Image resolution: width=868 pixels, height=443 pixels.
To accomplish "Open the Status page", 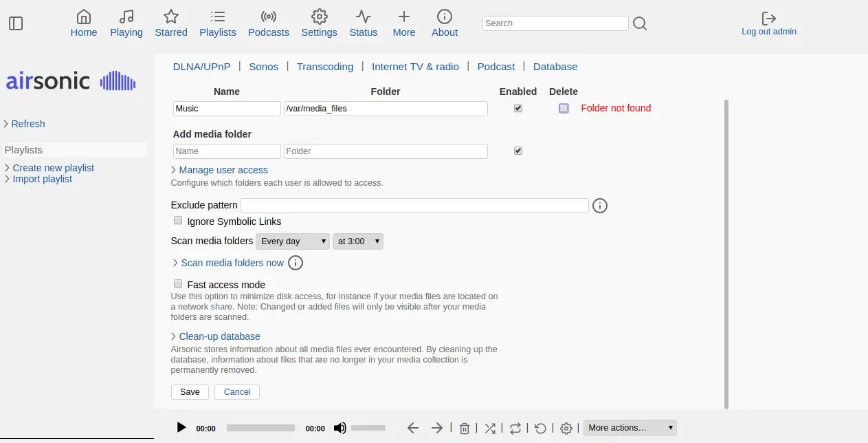I will [x=364, y=23].
